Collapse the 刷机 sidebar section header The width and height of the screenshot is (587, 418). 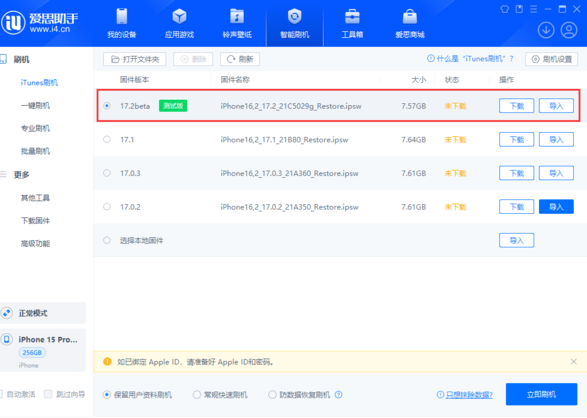click(21, 59)
